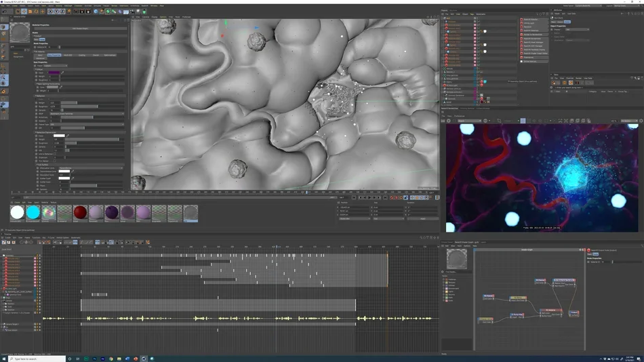
Task: Open the Redshift menu in main menubar
Action: [144, 5]
